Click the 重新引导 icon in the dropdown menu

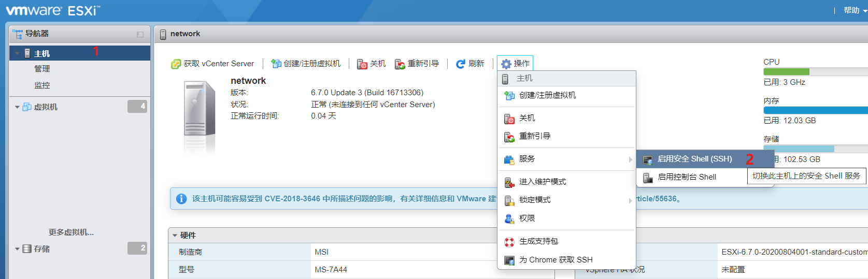(x=509, y=137)
